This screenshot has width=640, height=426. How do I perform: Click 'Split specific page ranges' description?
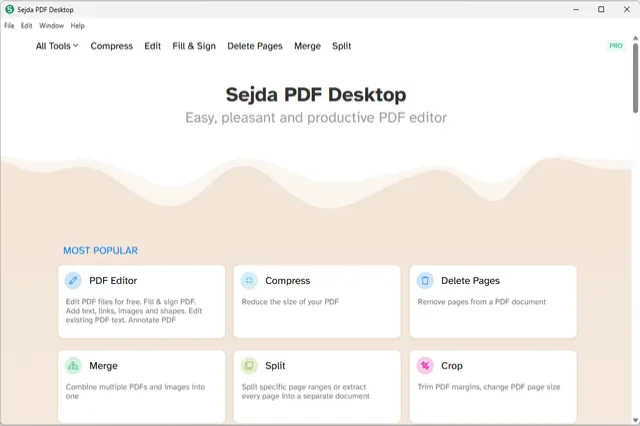click(x=305, y=391)
